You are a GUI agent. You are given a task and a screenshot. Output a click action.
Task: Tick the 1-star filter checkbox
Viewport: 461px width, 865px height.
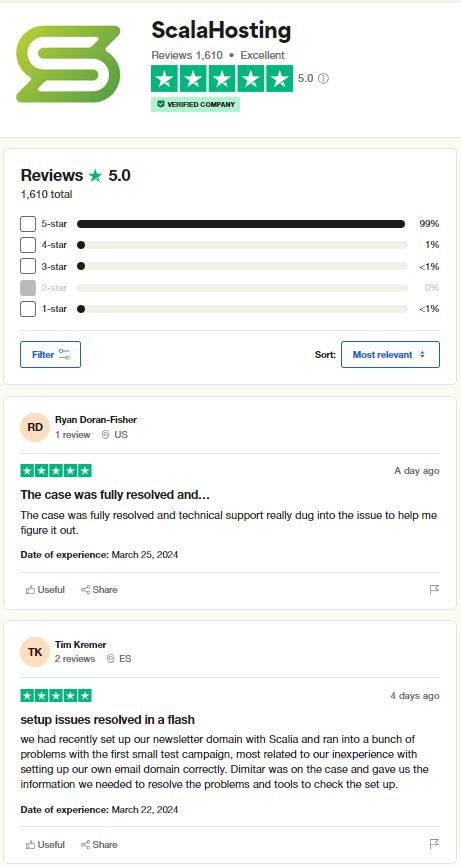pyautogui.click(x=28, y=309)
